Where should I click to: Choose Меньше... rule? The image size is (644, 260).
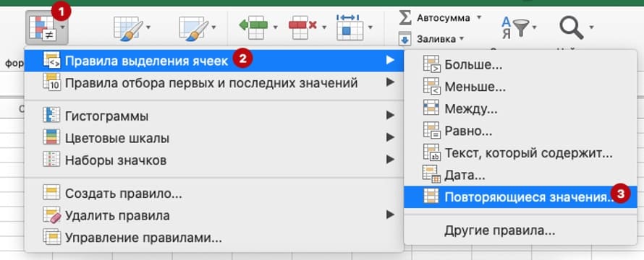[x=520, y=87]
